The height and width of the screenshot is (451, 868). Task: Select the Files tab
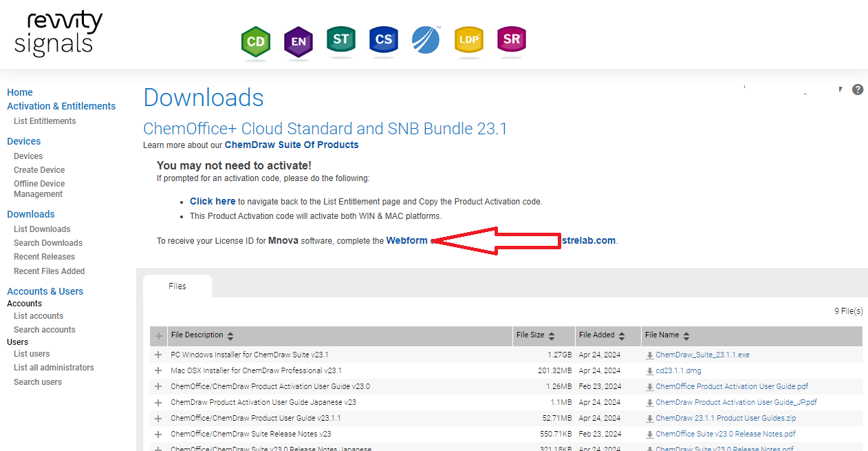(177, 286)
